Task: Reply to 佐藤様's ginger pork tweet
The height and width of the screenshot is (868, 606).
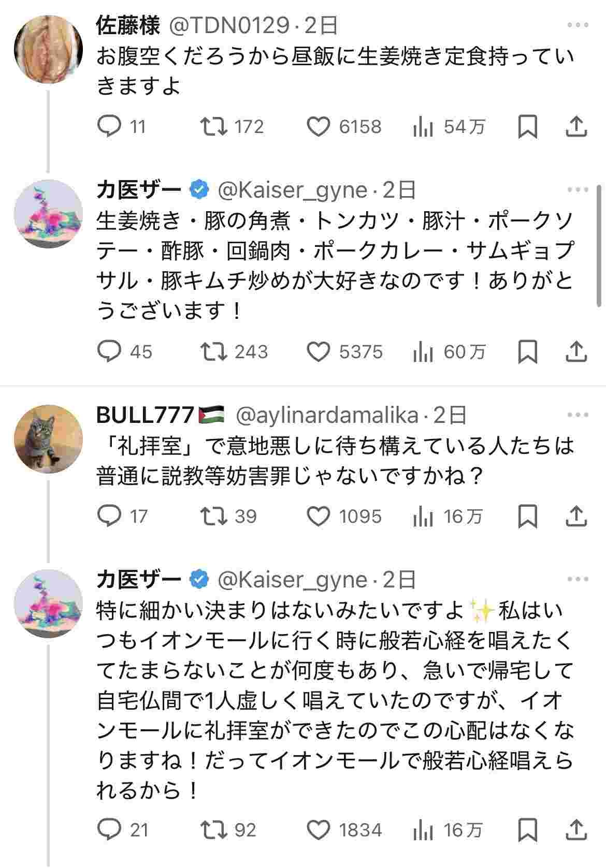Action: 110,127
